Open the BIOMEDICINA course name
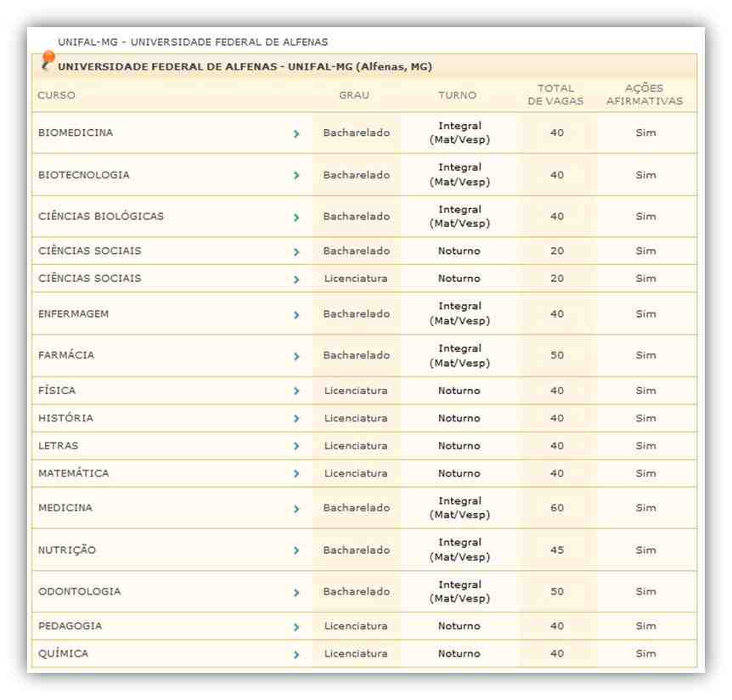 [x=76, y=133]
